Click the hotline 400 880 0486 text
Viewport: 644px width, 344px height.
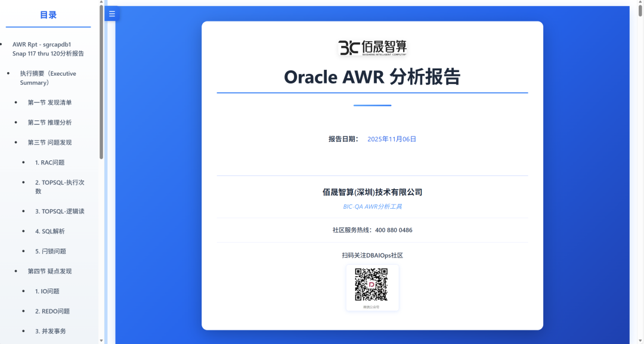(x=394, y=230)
